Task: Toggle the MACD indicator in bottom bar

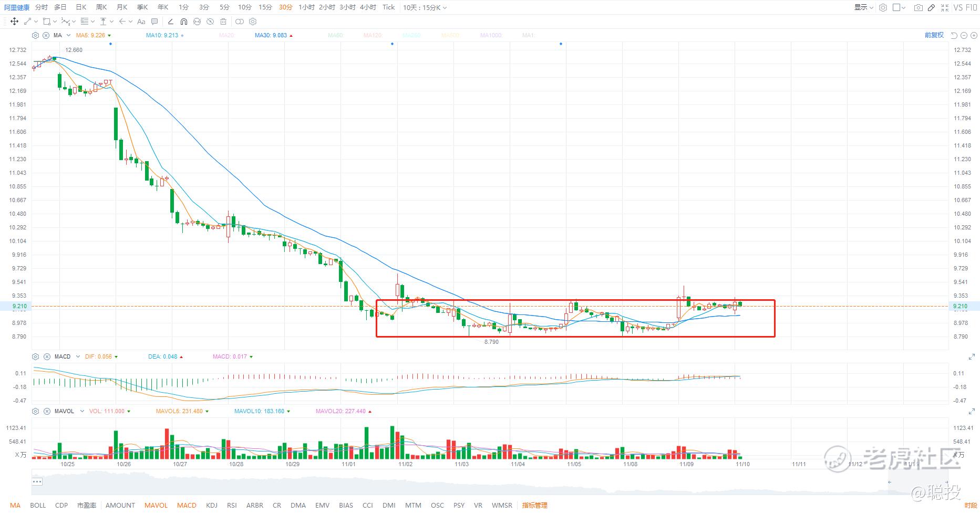Action: [187, 506]
